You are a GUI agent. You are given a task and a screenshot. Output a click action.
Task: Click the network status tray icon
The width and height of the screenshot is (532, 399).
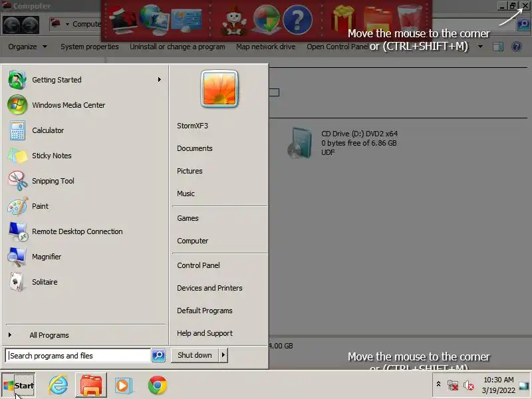point(453,385)
